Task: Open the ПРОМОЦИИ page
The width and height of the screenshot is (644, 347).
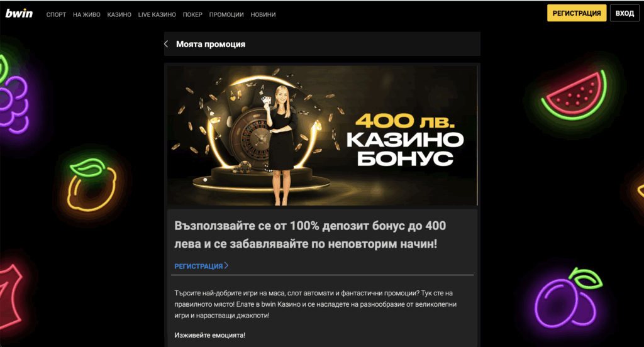Action: coord(226,14)
